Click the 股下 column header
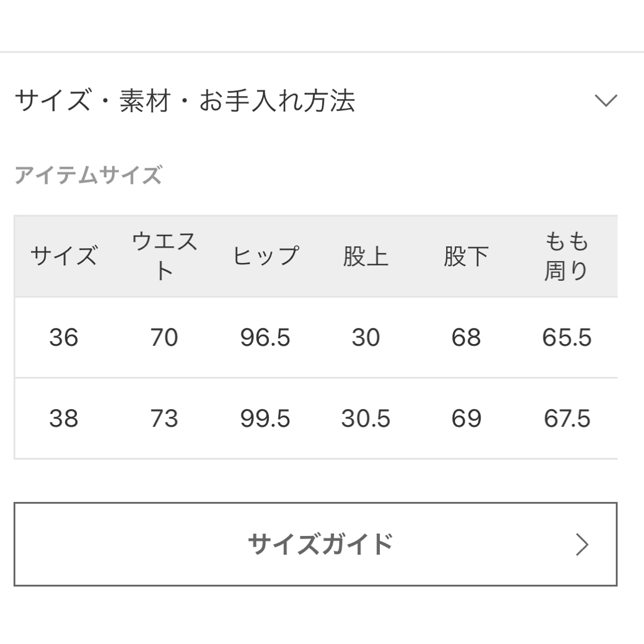This screenshot has width=644, height=644. (466, 256)
